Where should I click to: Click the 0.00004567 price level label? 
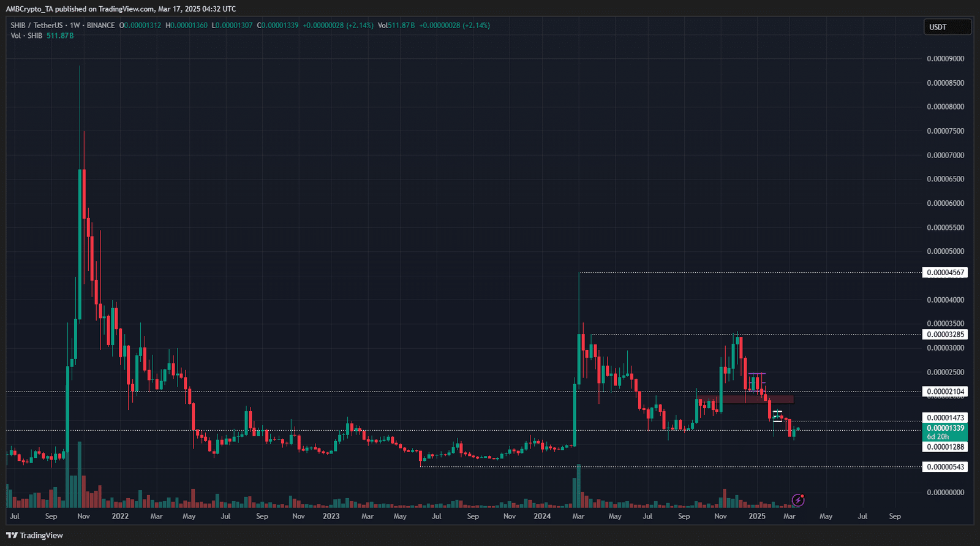(945, 273)
